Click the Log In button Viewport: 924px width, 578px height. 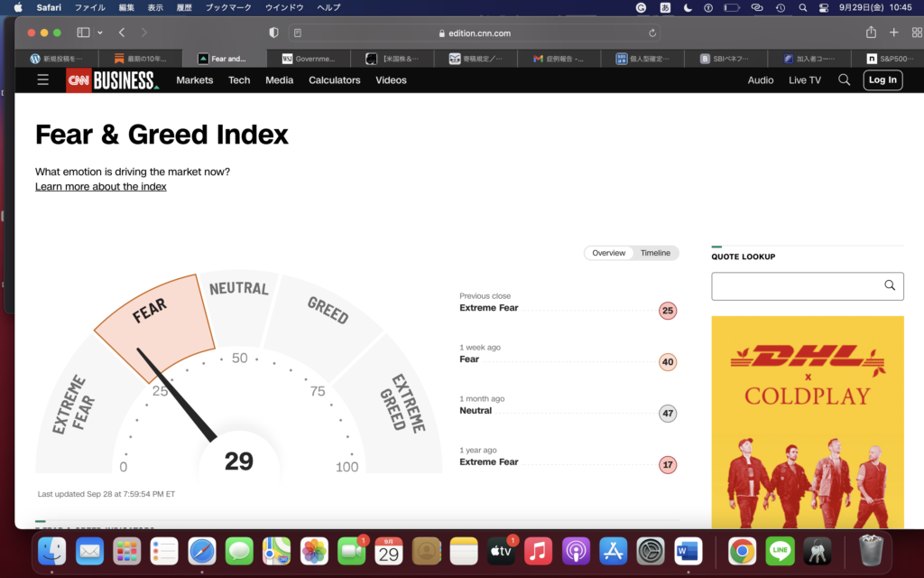882,79
